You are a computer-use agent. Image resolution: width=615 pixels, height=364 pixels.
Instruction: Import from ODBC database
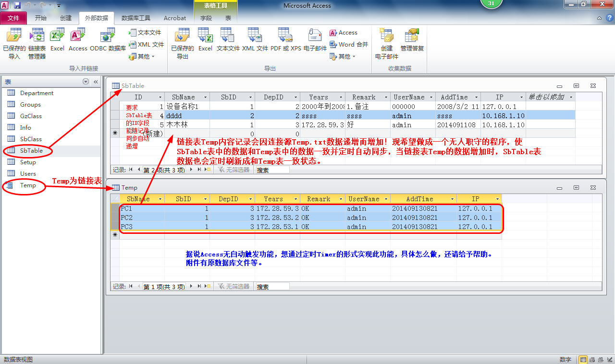click(108, 39)
